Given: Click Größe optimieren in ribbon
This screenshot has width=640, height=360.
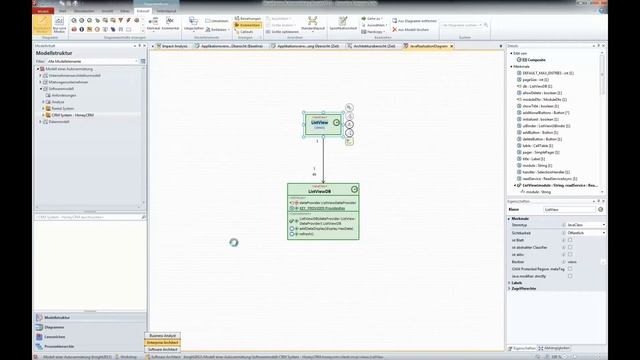Looking at the screenshot, I should (282, 32).
